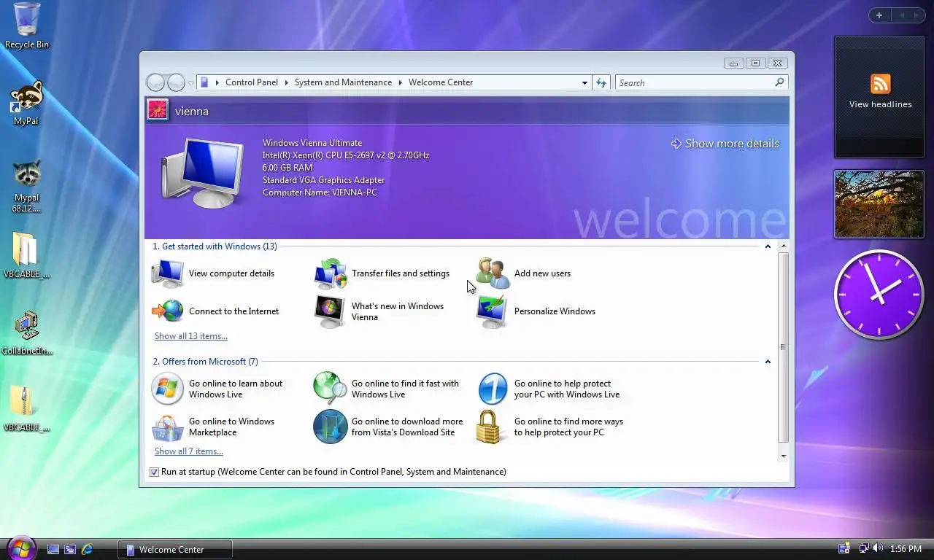
Task: Click Show more details link
Action: click(725, 144)
